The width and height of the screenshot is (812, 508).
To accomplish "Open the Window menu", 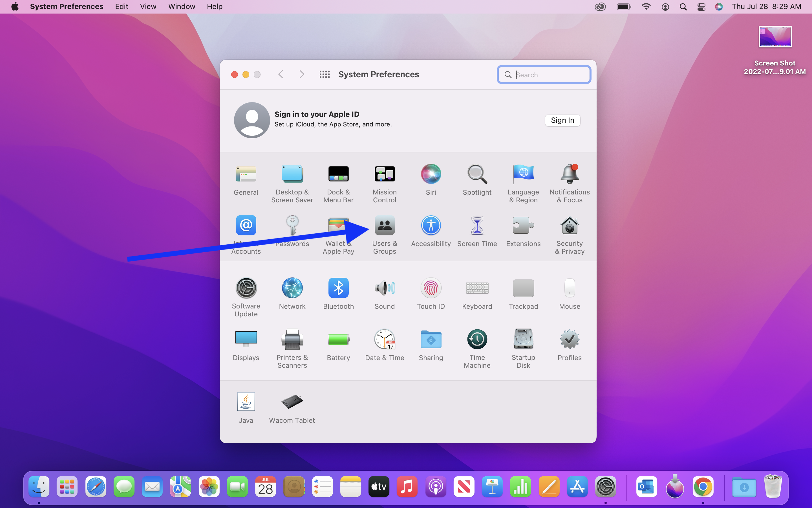I will [x=182, y=6].
